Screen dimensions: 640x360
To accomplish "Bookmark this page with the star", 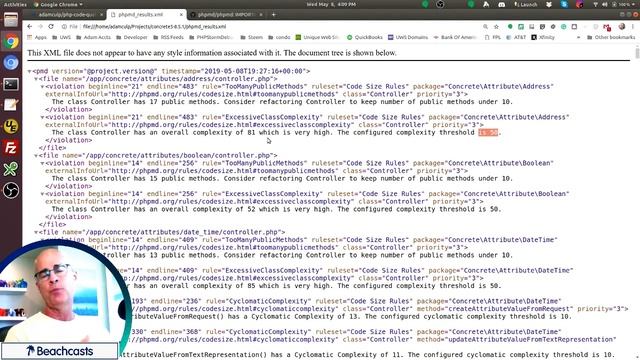I will pyautogui.click(x=496, y=27).
